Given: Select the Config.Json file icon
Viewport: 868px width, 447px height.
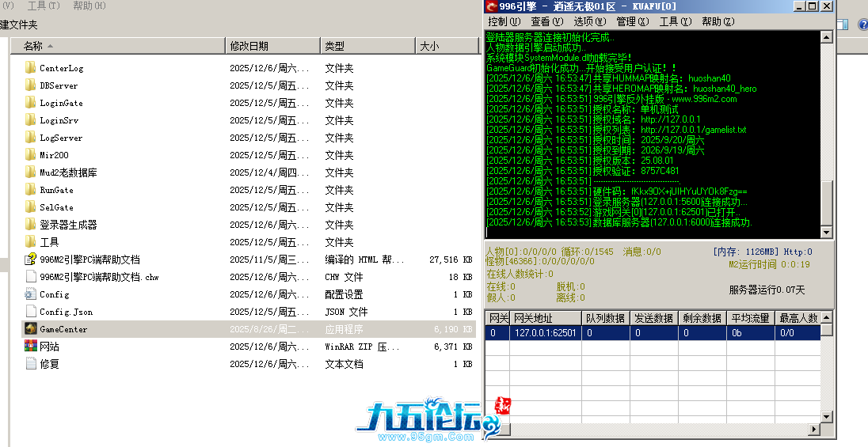Looking at the screenshot, I should click(31, 312).
